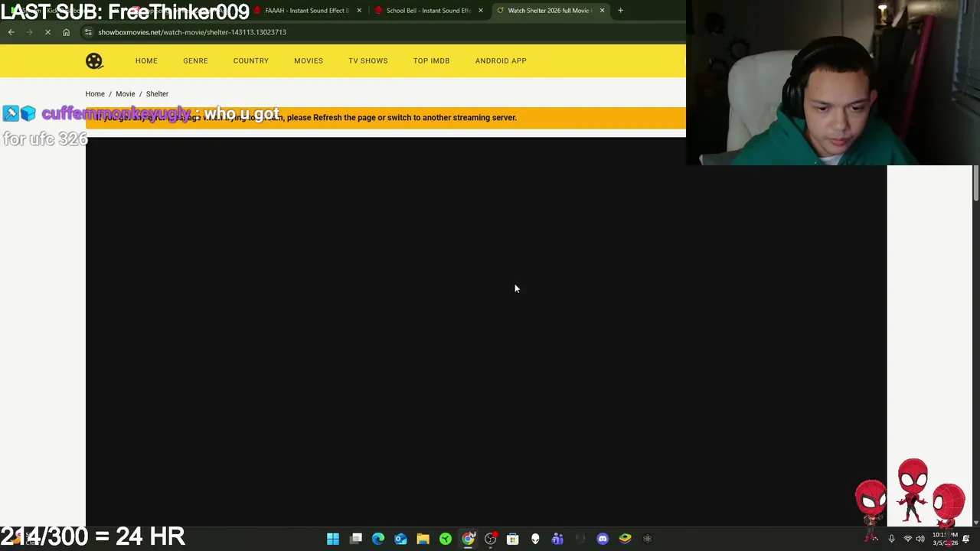Open the notification bell in tray
The height and width of the screenshot is (551, 980).
(966, 539)
